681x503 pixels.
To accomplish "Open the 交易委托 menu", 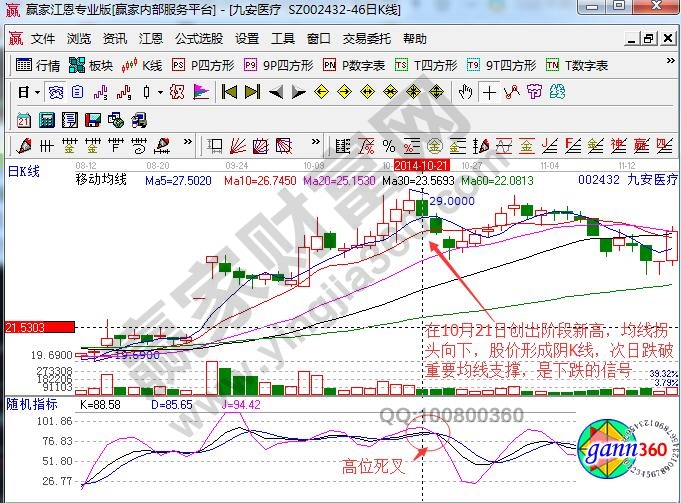I will click(x=367, y=39).
